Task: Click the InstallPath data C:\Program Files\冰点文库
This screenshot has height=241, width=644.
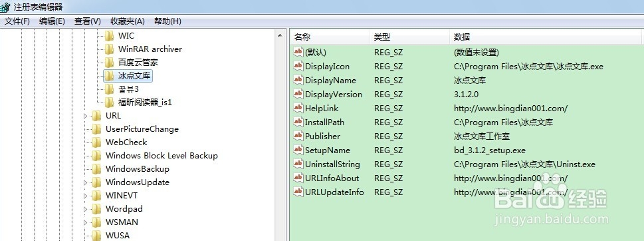Action: [x=503, y=122]
